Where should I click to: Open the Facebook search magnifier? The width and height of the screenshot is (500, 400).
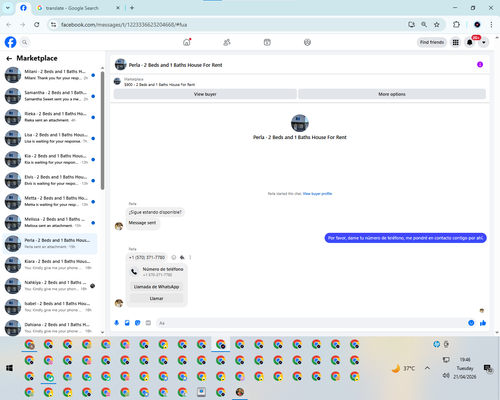pyautogui.click(x=24, y=42)
